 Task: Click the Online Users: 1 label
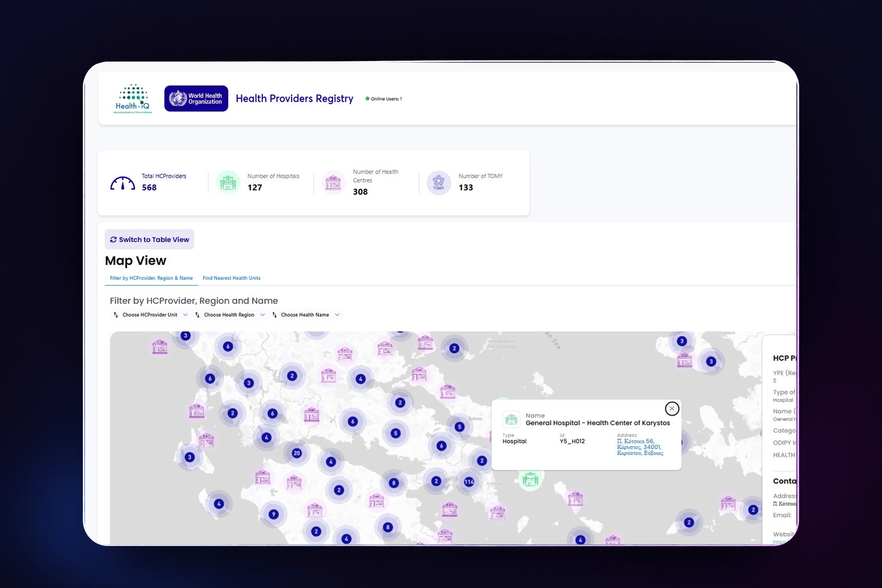[386, 99]
